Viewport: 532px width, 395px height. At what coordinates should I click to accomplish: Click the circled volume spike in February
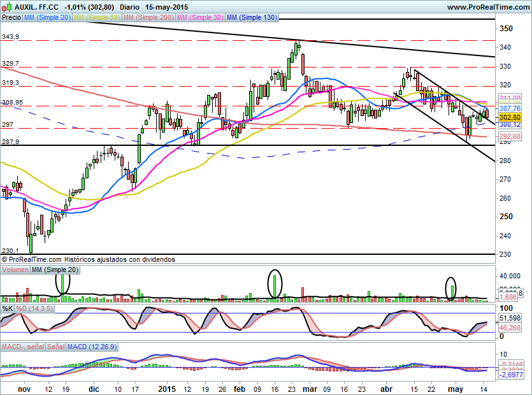click(x=275, y=284)
